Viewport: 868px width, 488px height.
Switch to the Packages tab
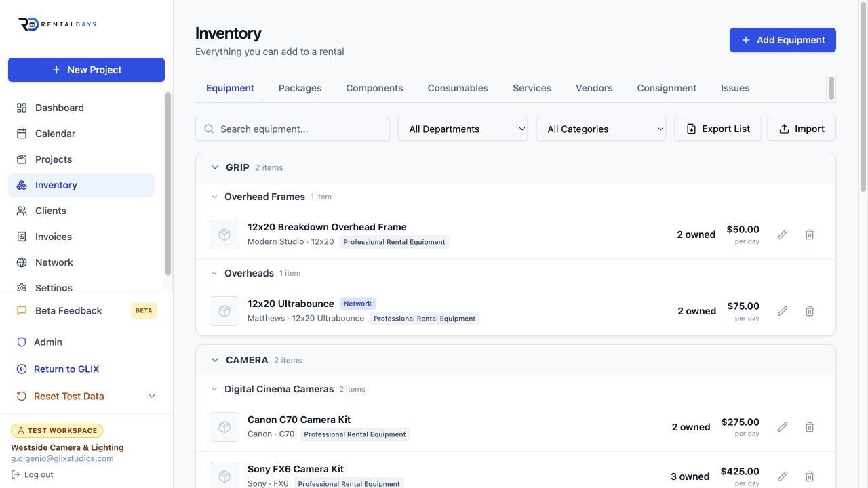300,88
